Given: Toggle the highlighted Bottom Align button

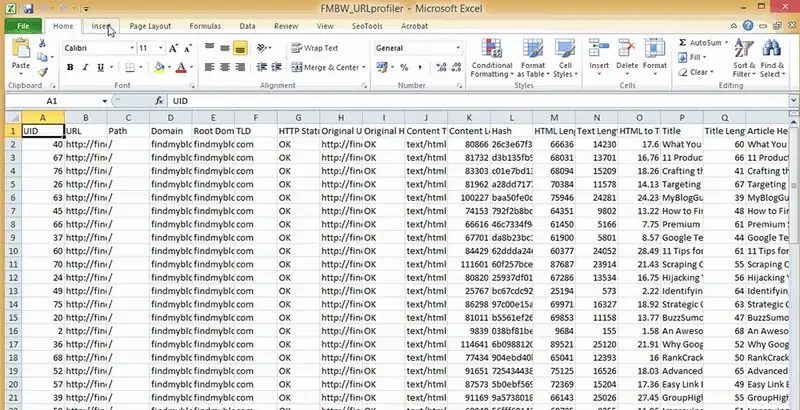Looking at the screenshot, I should (x=240, y=48).
